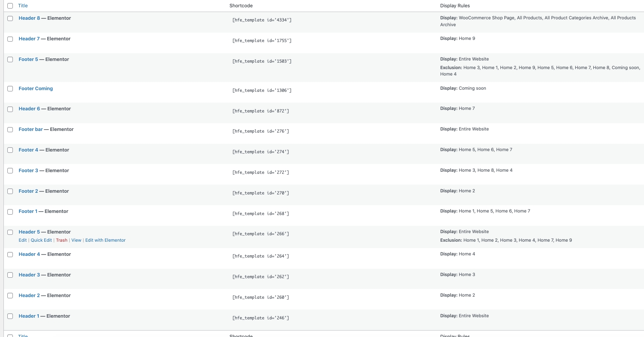Check the Footer Coming row checkbox
This screenshot has width=644, height=337.
click(x=10, y=89)
